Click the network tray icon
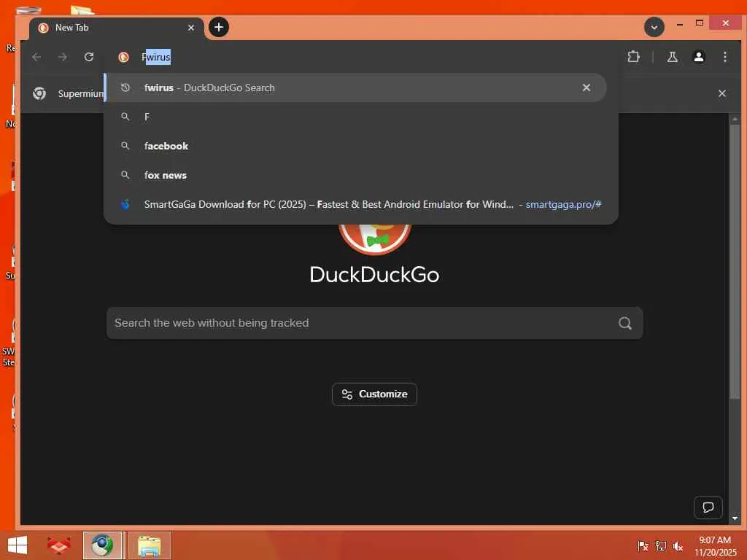 (x=660, y=545)
